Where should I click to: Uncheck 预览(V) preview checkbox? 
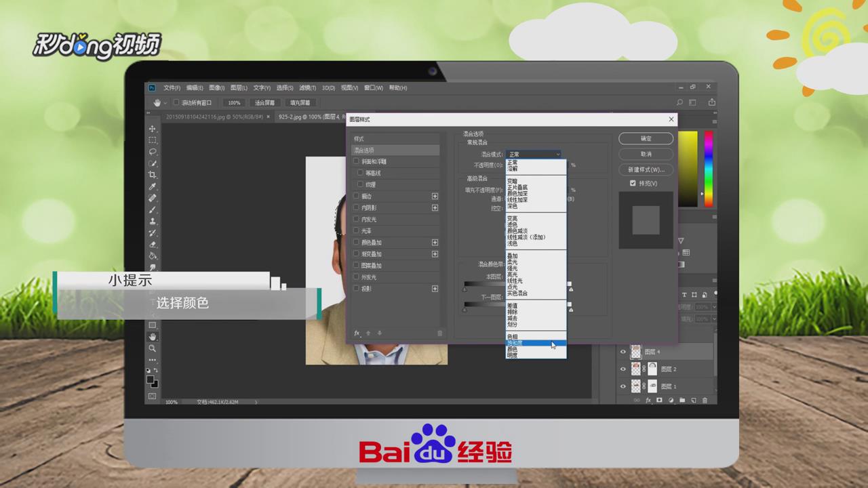pos(633,183)
